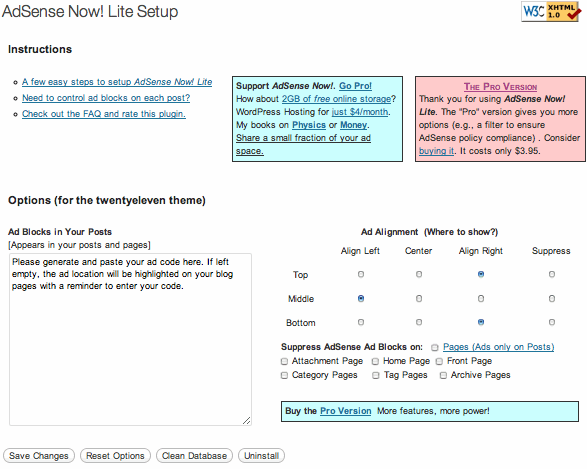Click the 'Suppress AdSense Ad Blocks on:' label
The height and width of the screenshot is (469, 587).
tap(352, 347)
